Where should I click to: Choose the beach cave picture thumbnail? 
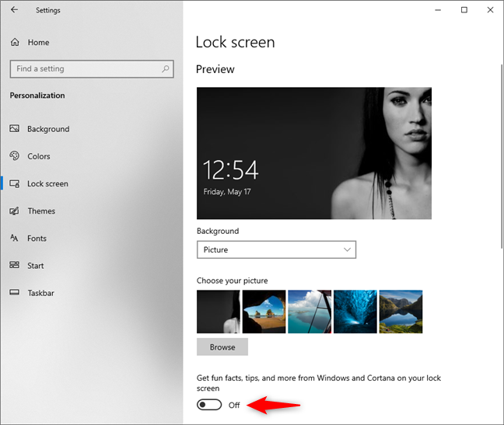[x=264, y=312]
